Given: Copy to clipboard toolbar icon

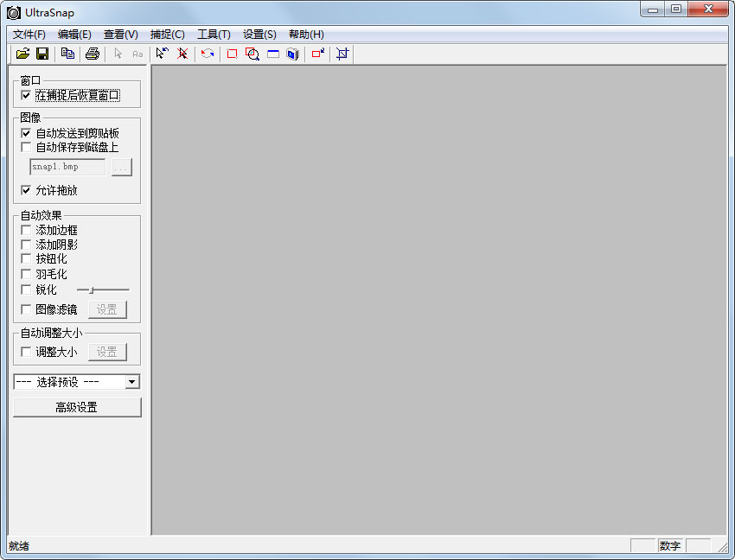Looking at the screenshot, I should point(67,54).
